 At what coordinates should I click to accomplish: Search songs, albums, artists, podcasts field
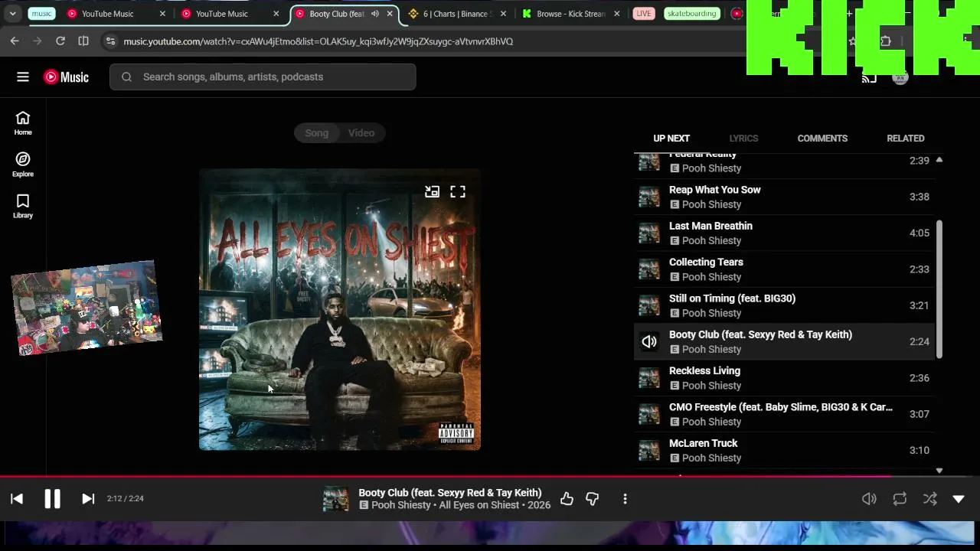(263, 77)
